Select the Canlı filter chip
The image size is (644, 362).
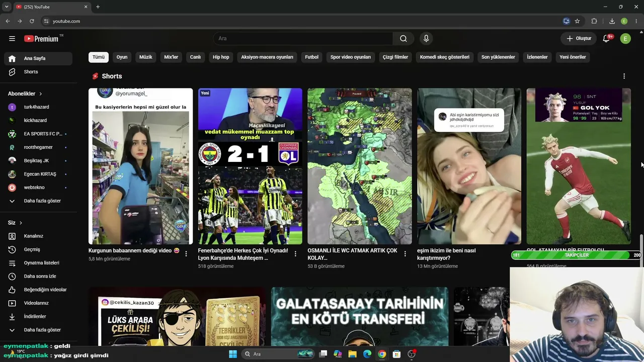(x=195, y=57)
